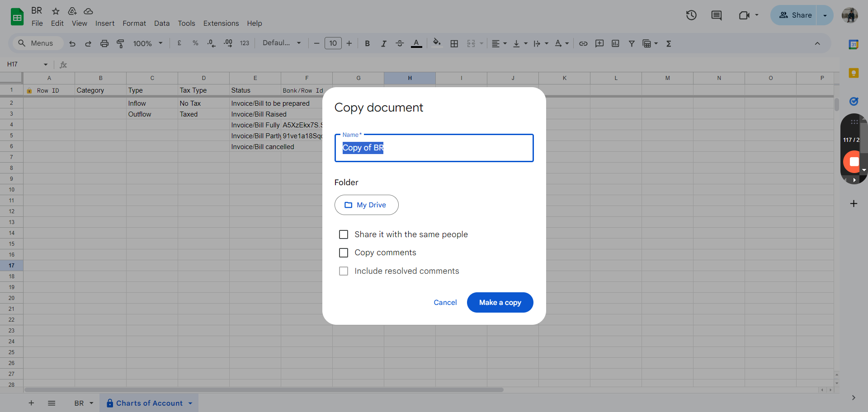This screenshot has height=412, width=868.
Task: Create a filter icon
Action: click(x=632, y=43)
